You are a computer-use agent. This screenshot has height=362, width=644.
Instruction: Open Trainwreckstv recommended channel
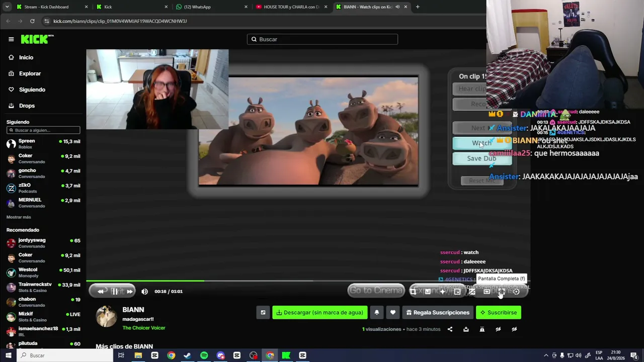click(43, 287)
